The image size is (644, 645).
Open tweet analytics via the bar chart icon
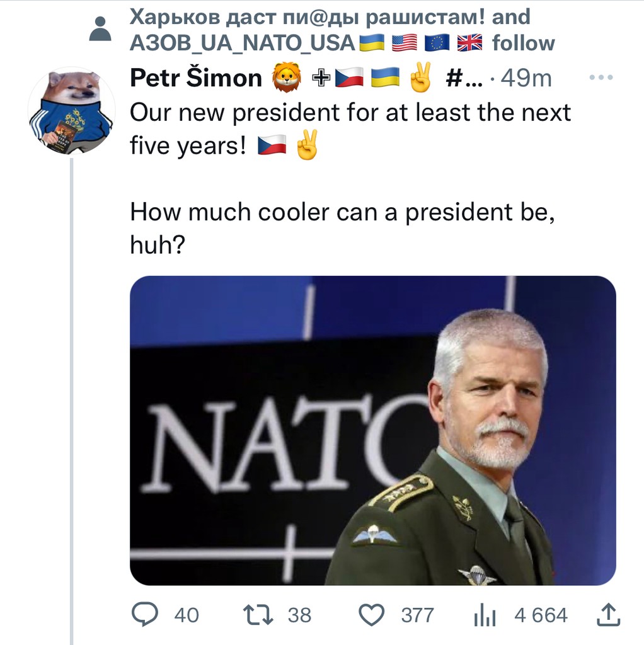pos(485,615)
